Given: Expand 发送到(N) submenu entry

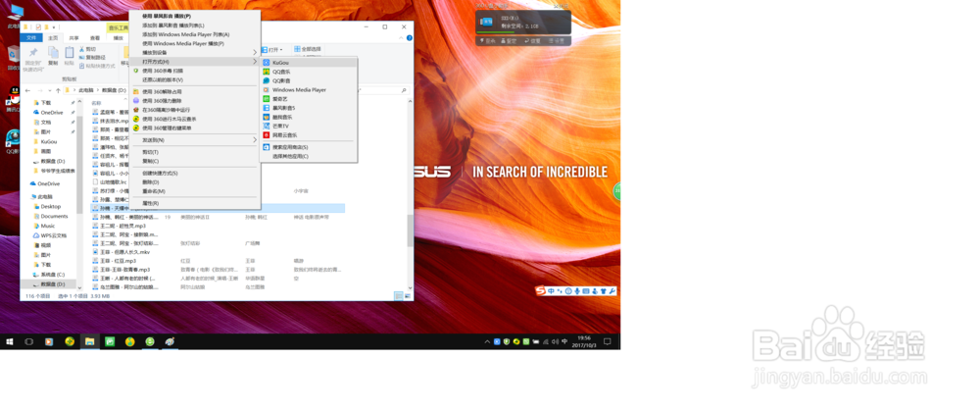Looking at the screenshot, I should [194, 140].
